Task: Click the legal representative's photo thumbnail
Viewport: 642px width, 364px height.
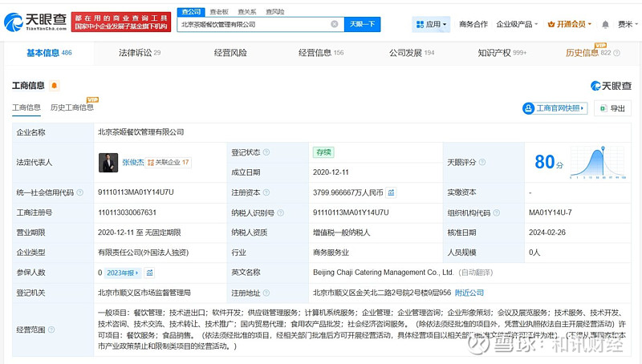Action: click(x=108, y=162)
